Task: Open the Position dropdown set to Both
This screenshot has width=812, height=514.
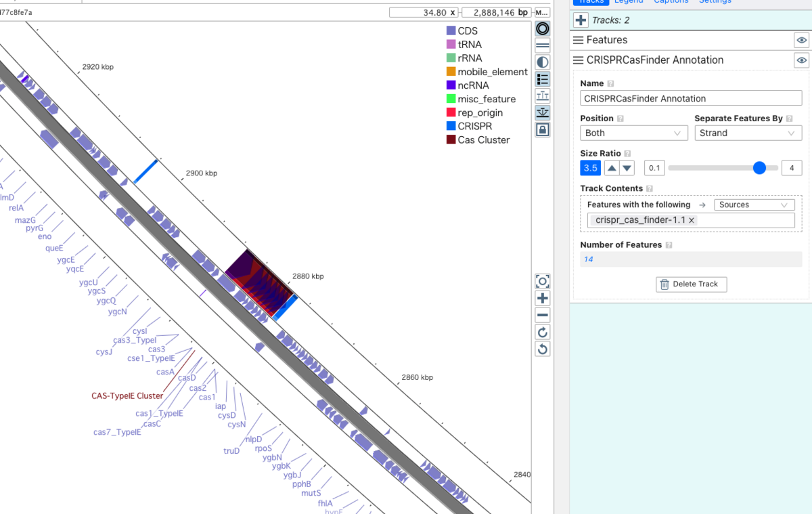Action: [634, 133]
